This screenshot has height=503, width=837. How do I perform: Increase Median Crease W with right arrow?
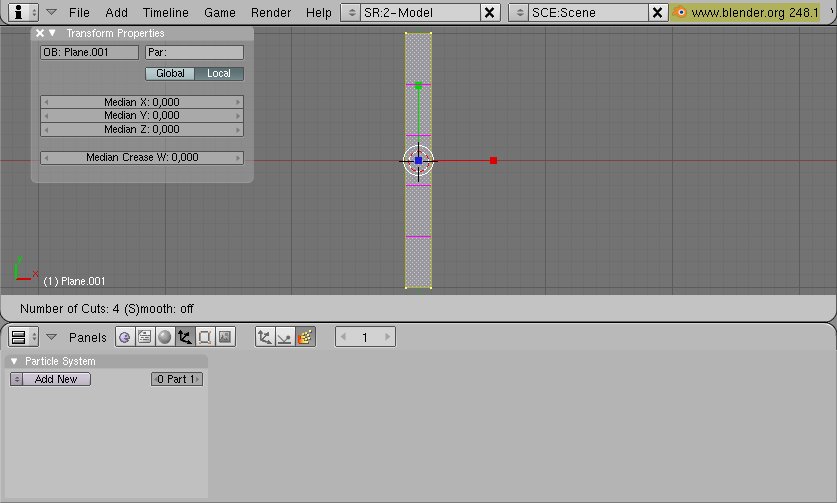coord(238,158)
